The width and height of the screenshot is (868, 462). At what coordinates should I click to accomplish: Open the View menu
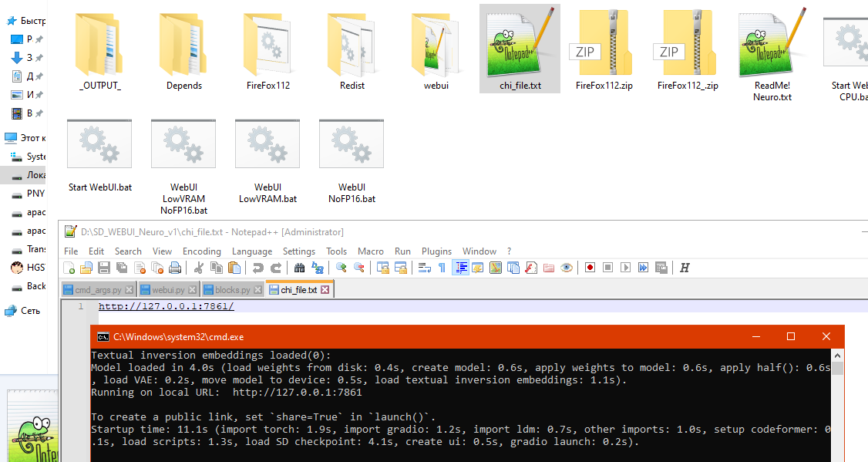coord(162,251)
